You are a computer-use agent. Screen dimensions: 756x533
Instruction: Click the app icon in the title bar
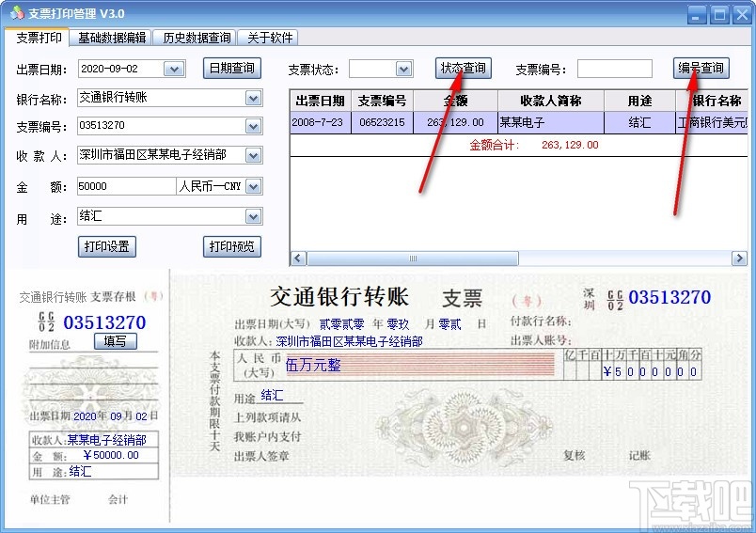pos(16,13)
